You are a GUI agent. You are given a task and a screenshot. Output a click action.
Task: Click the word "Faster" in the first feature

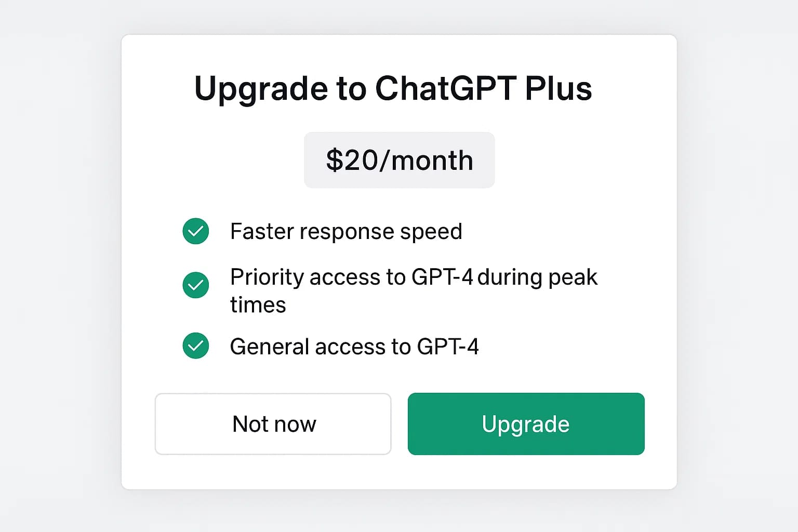coord(261,232)
